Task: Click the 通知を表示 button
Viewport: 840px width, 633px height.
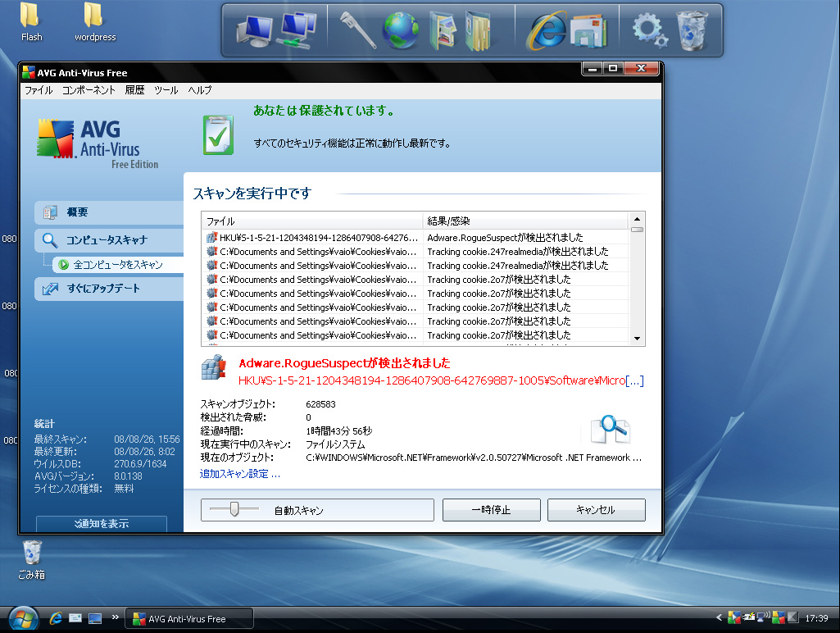Action: (102, 524)
